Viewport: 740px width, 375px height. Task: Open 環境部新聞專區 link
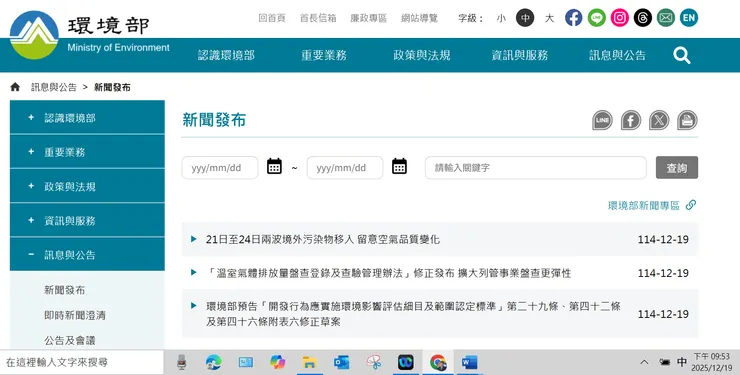[x=644, y=205]
